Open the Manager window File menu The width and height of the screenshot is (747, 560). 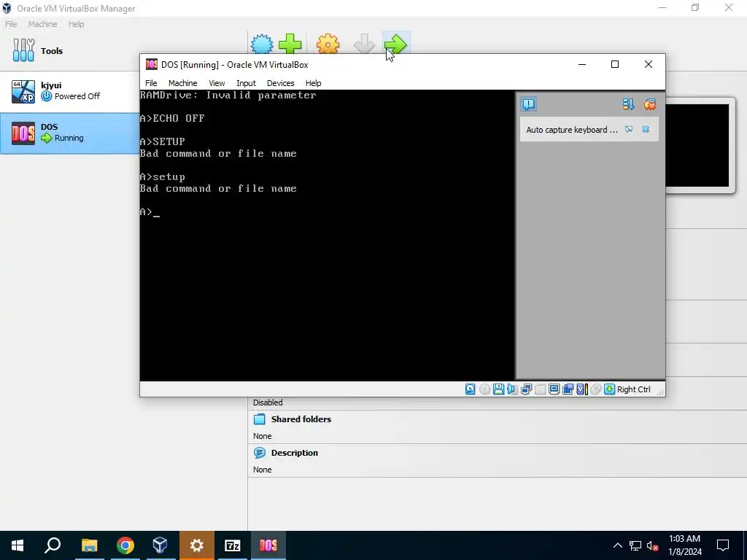[x=11, y=24]
